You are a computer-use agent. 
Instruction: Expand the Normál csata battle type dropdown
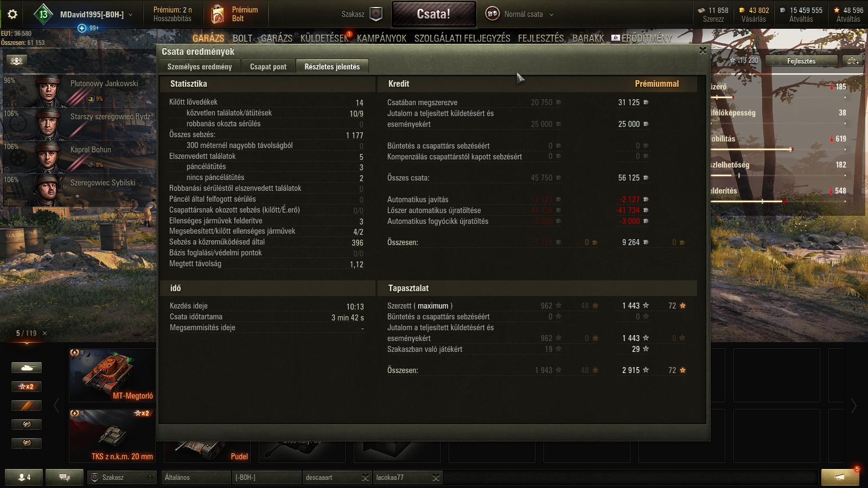coord(551,15)
